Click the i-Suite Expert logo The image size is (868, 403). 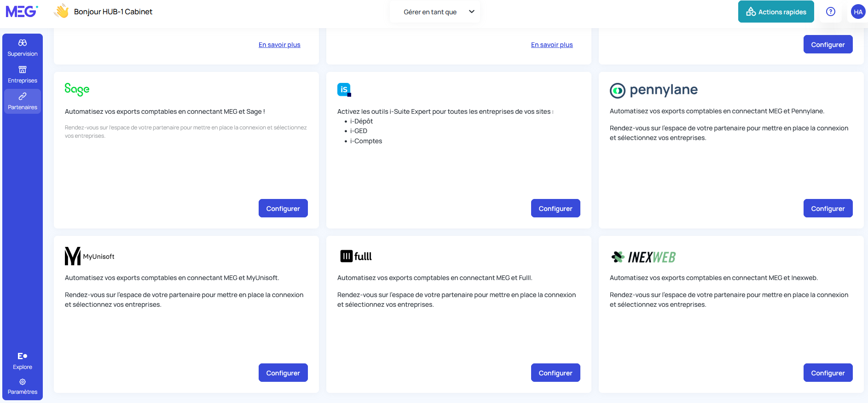344,89
